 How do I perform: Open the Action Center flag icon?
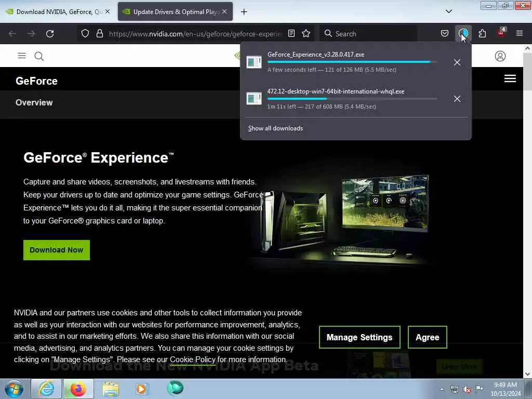(x=479, y=389)
